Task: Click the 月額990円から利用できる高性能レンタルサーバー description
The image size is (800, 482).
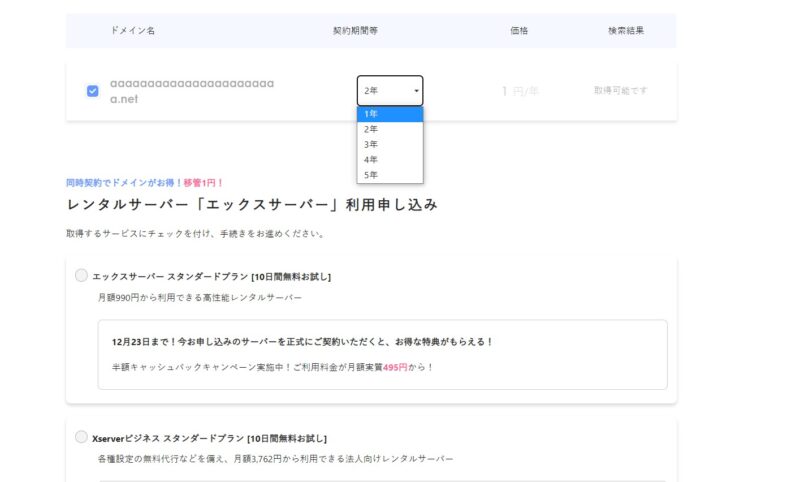Action: (x=199, y=297)
